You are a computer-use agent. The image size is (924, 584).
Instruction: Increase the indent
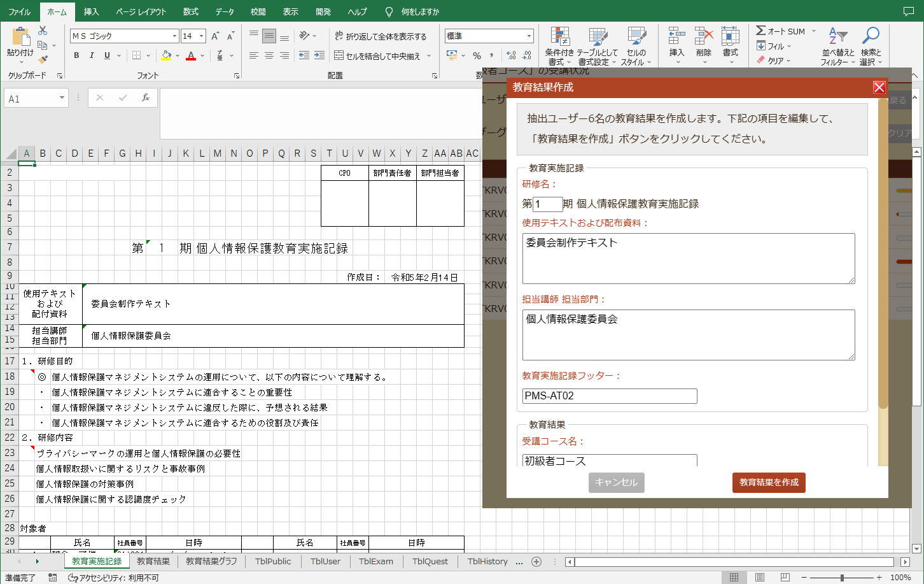[x=319, y=55]
